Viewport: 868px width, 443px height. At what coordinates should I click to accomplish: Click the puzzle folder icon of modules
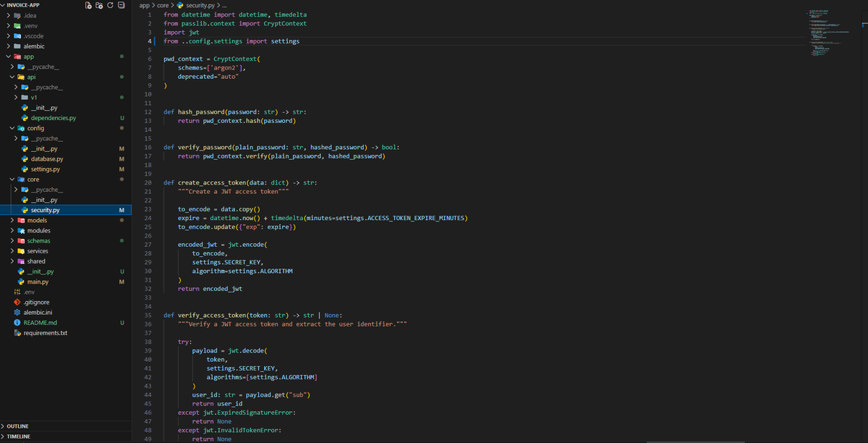[x=22, y=230]
